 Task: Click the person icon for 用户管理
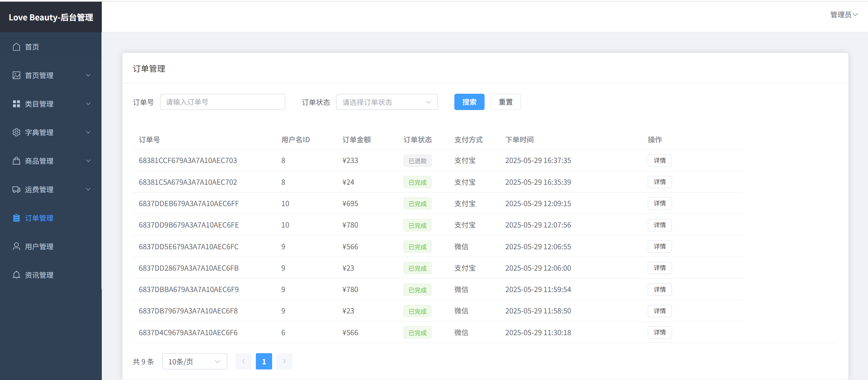tap(16, 247)
